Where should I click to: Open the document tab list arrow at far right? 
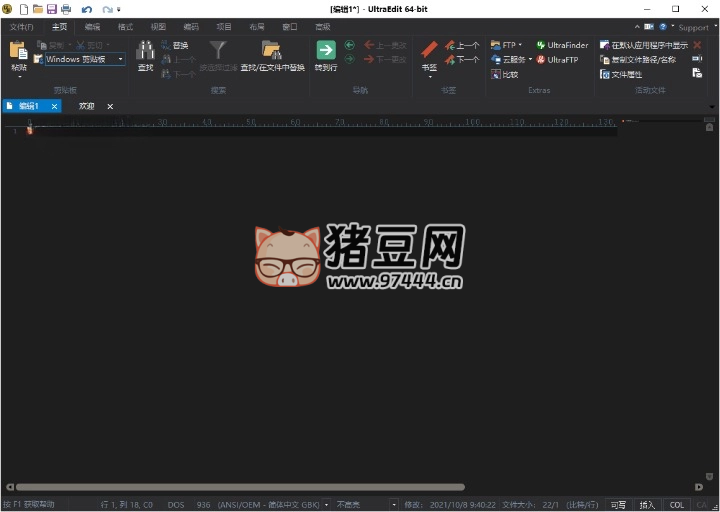(712, 107)
